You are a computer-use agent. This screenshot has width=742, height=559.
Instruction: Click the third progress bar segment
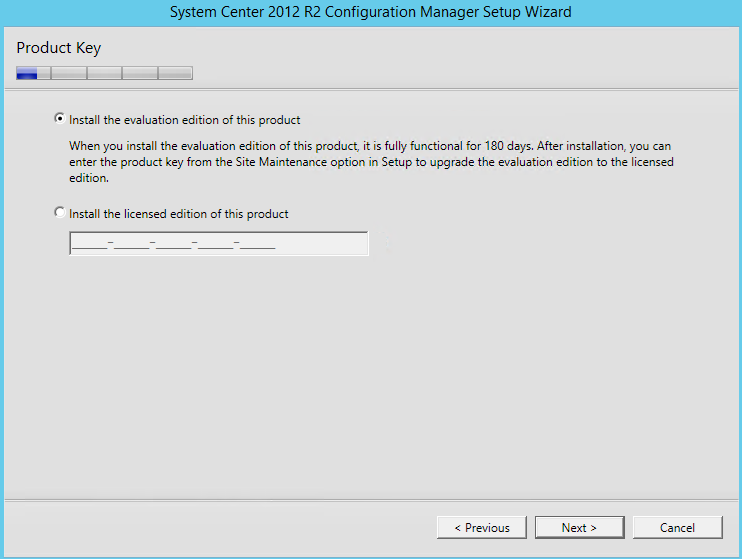coord(105,73)
